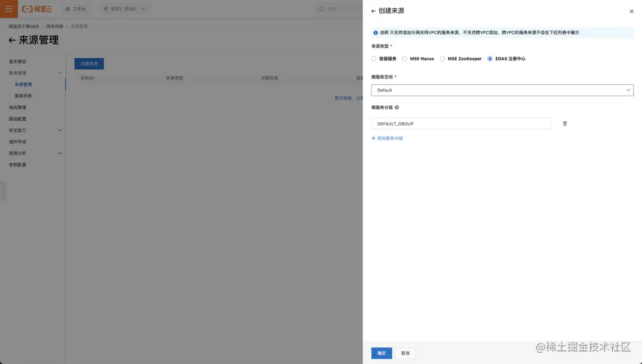This screenshot has height=364, width=642.
Task: Open 微服务引擎MSE breadcrumb link
Action: click(x=24, y=27)
